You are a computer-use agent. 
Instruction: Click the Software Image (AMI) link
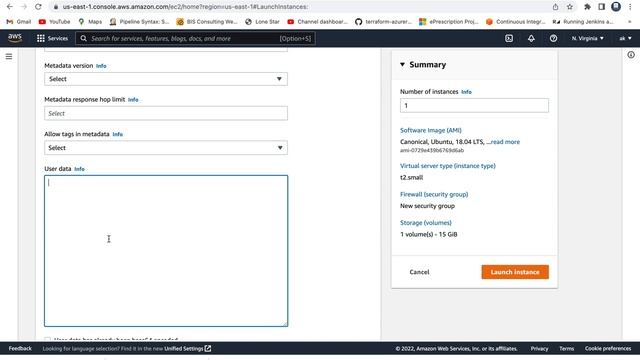[431, 130]
